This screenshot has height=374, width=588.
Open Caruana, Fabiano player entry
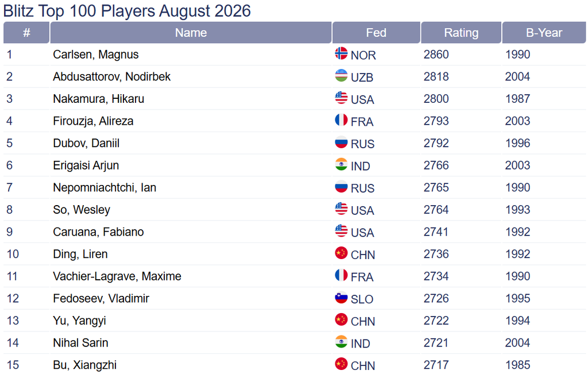[98, 232]
